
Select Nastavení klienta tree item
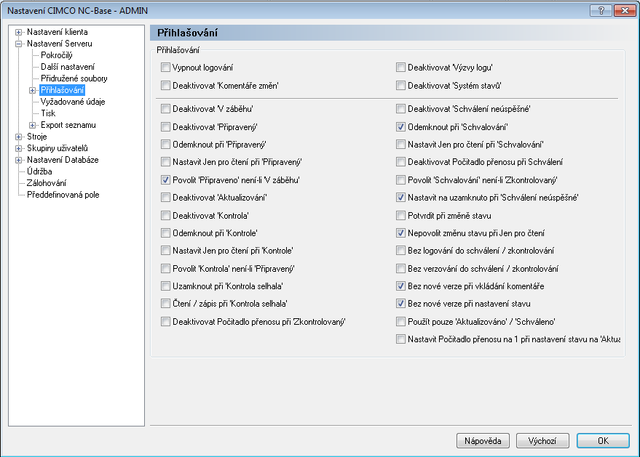pos(57,32)
